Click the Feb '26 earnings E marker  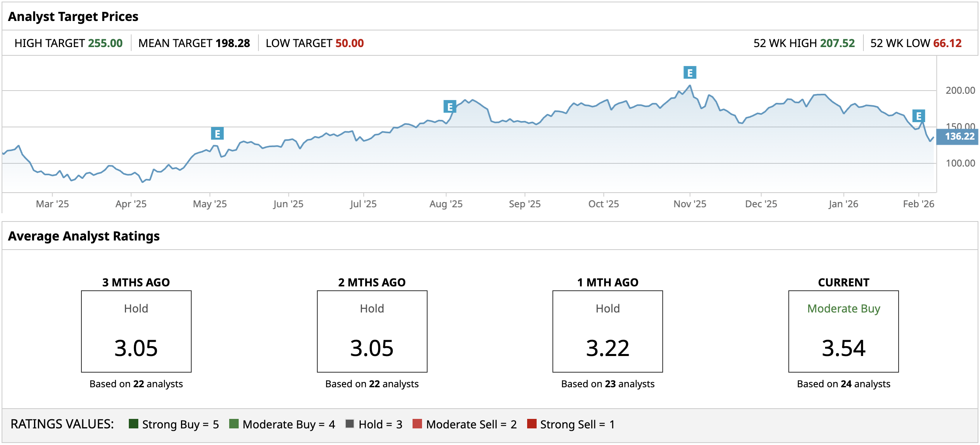pyautogui.click(x=919, y=116)
